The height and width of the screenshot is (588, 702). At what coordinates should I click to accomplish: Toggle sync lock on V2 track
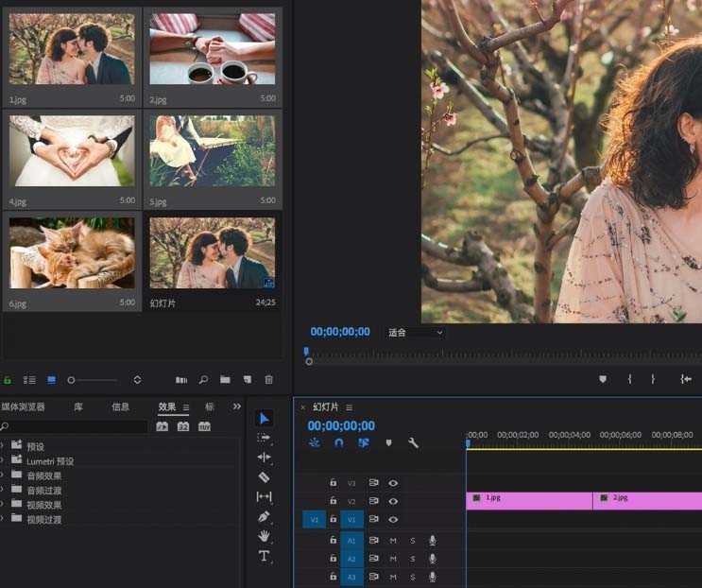tap(373, 501)
